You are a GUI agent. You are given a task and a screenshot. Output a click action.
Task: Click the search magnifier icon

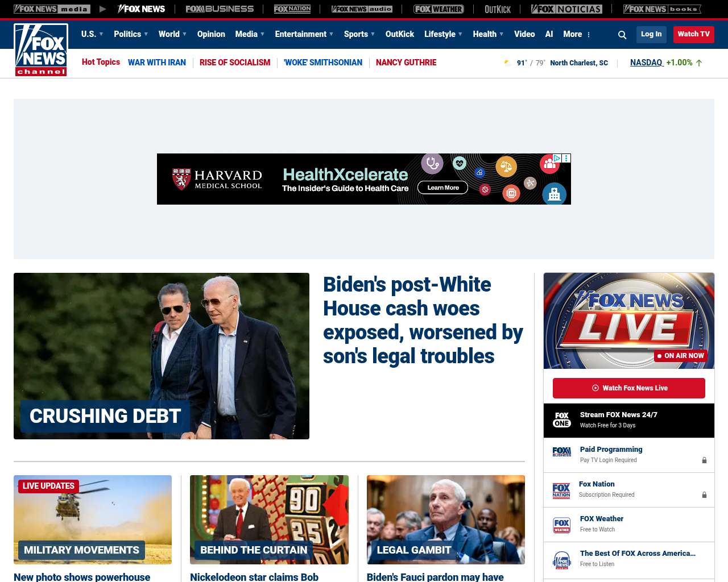tap(622, 35)
